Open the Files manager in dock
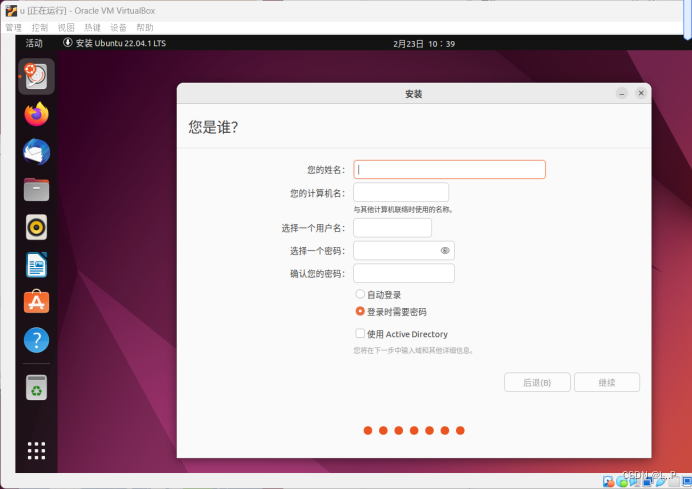Viewport: 692px width, 489px height. tap(36, 190)
